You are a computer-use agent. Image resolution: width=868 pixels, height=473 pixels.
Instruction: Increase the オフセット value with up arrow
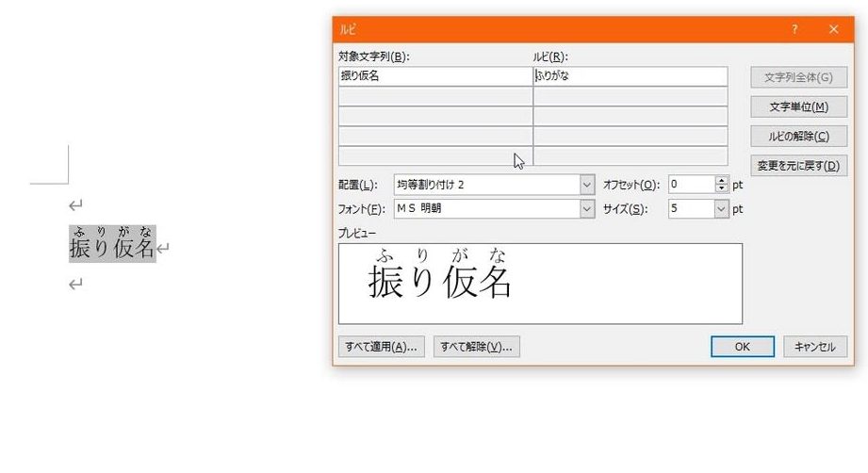point(721,180)
